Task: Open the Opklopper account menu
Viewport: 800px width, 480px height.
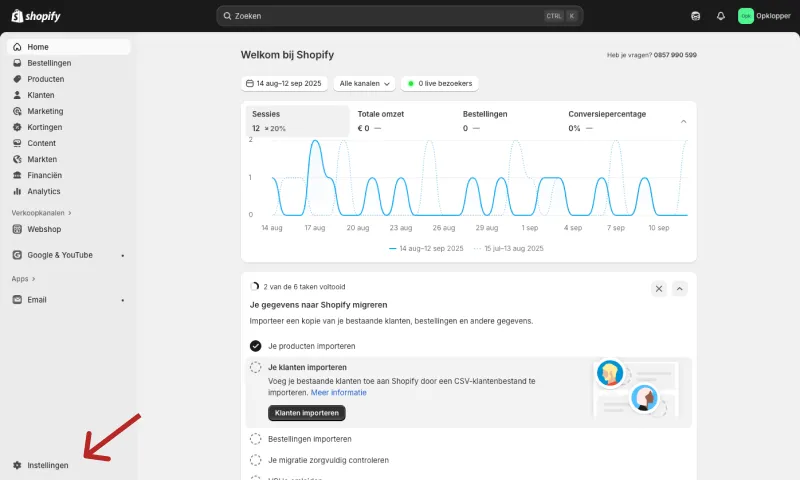Action: click(764, 16)
